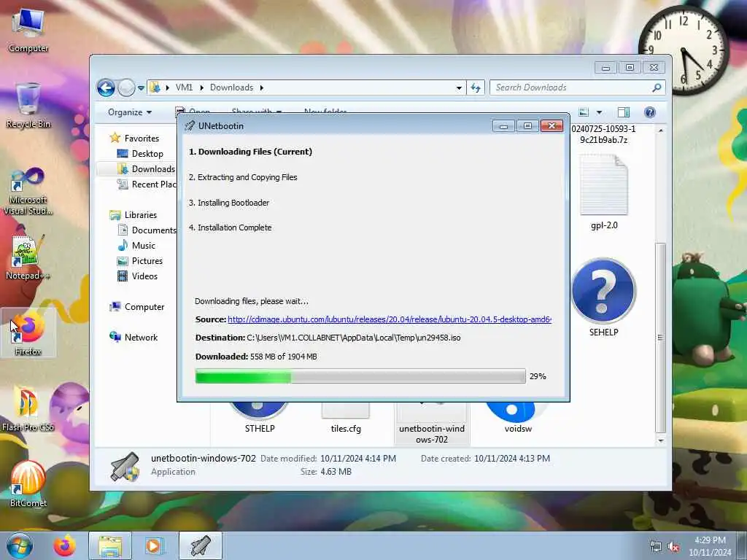Select the SEHELP help file
The image size is (747, 560).
click(x=603, y=298)
